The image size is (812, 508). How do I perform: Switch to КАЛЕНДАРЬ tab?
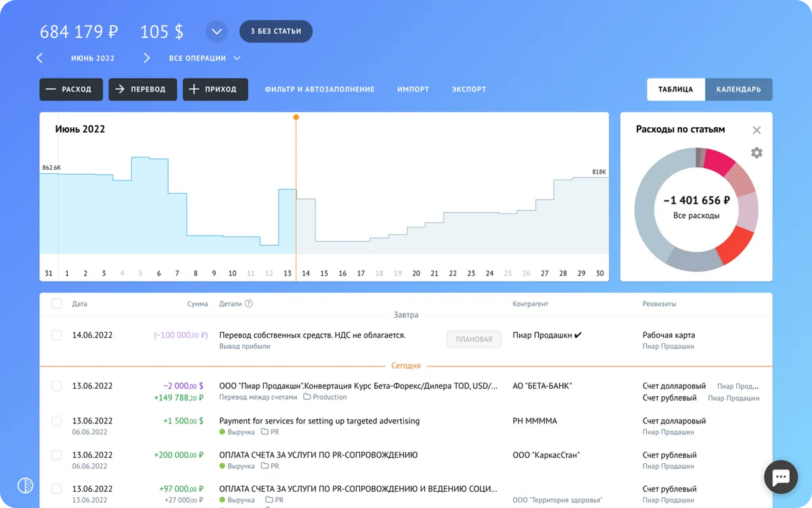[x=738, y=89]
